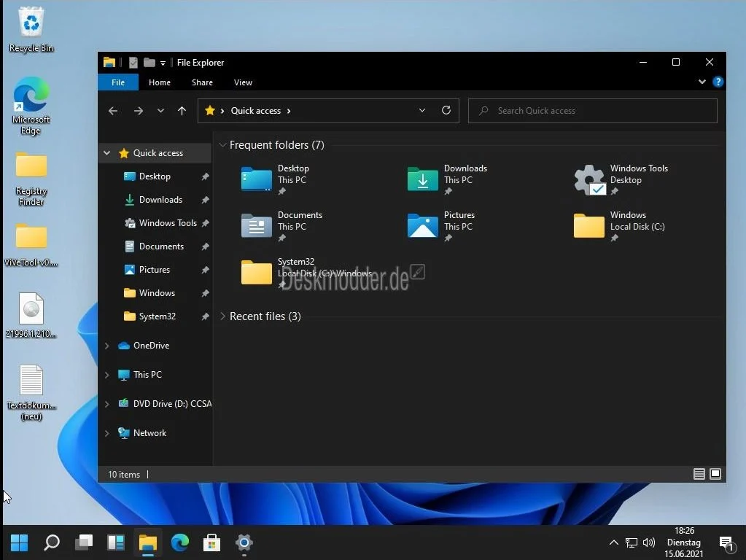Expand the Recent files section
Screen dimensions: 746x560
click(223, 316)
